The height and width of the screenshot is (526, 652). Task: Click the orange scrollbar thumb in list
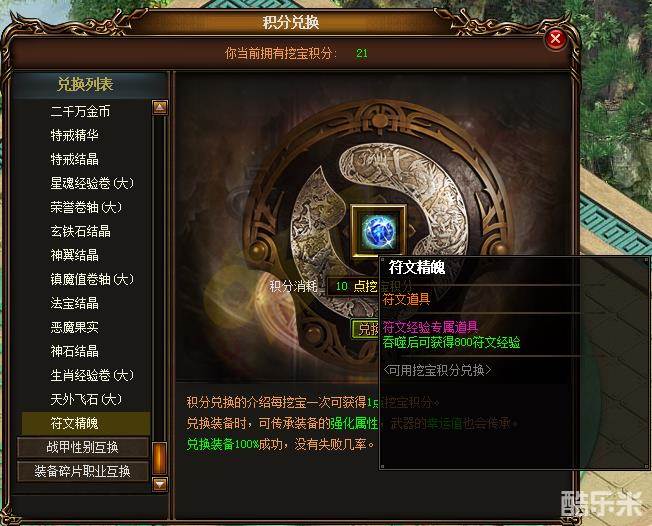pos(160,459)
